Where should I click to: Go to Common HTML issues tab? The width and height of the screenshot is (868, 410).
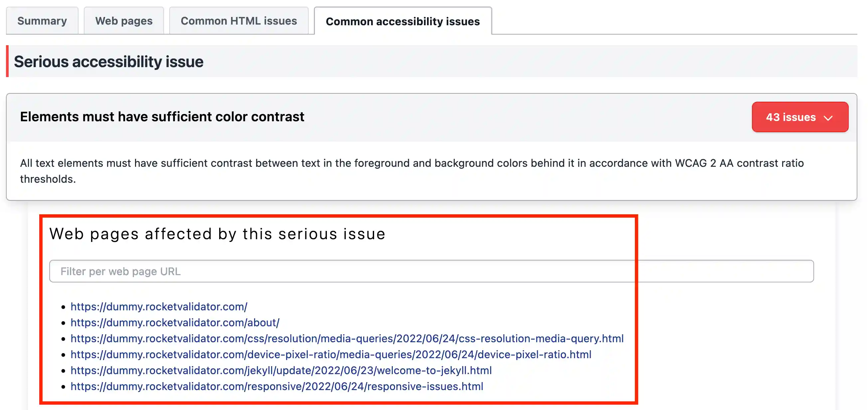(238, 21)
